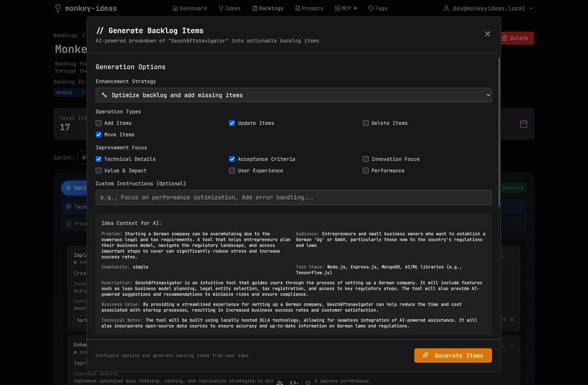Click the wrench icon in strategy selector
The height and width of the screenshot is (385, 588).
(x=104, y=95)
